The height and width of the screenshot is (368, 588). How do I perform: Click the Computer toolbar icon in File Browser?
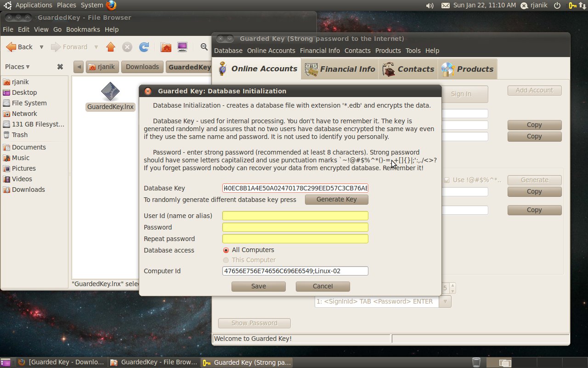pos(182,47)
